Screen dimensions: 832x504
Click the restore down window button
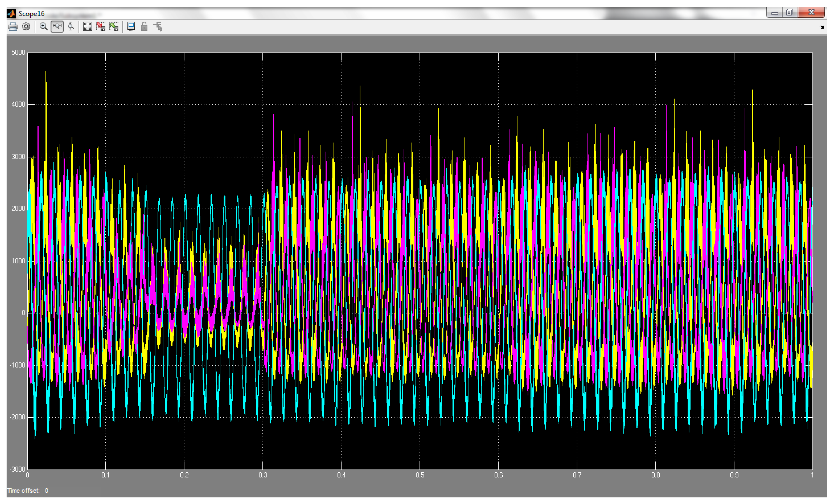click(x=789, y=12)
